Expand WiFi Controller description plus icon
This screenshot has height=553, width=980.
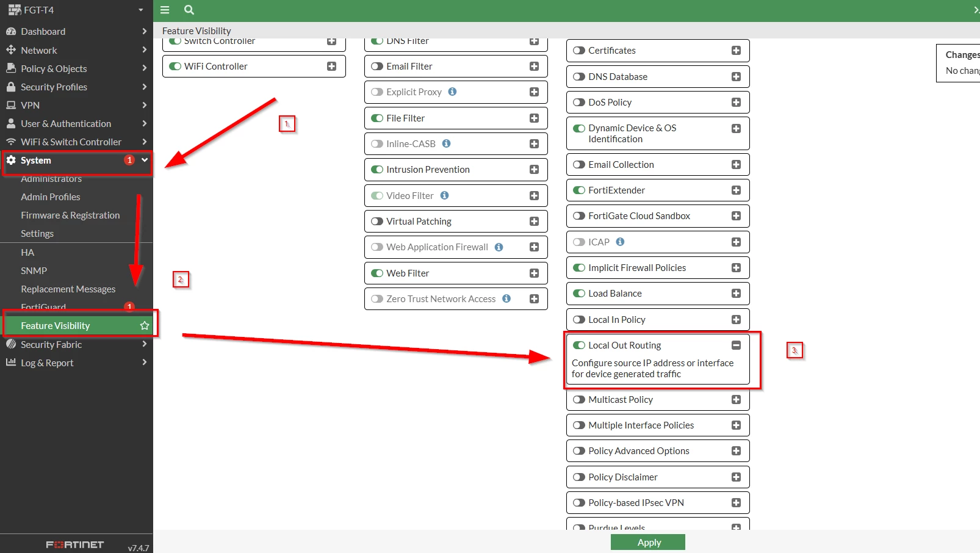point(331,67)
